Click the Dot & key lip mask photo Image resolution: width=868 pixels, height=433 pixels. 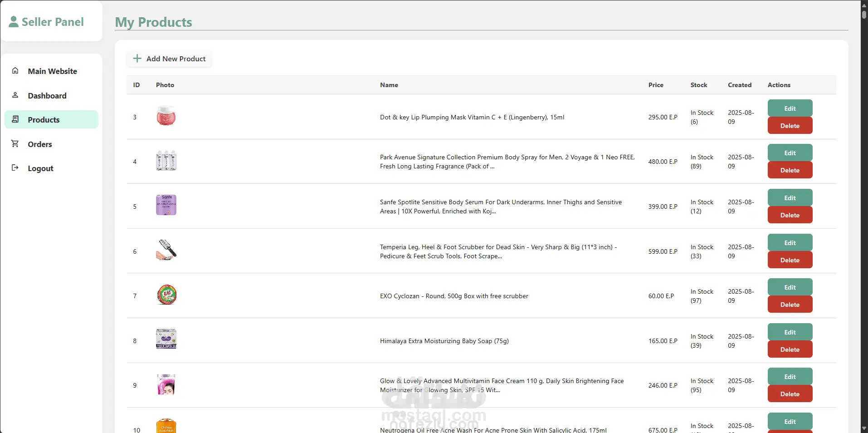[166, 116]
